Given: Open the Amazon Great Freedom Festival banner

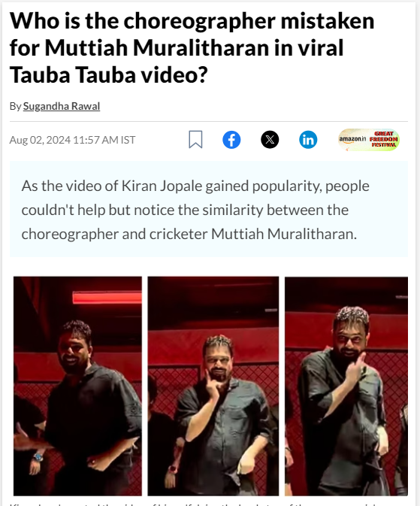Looking at the screenshot, I should 369,140.
